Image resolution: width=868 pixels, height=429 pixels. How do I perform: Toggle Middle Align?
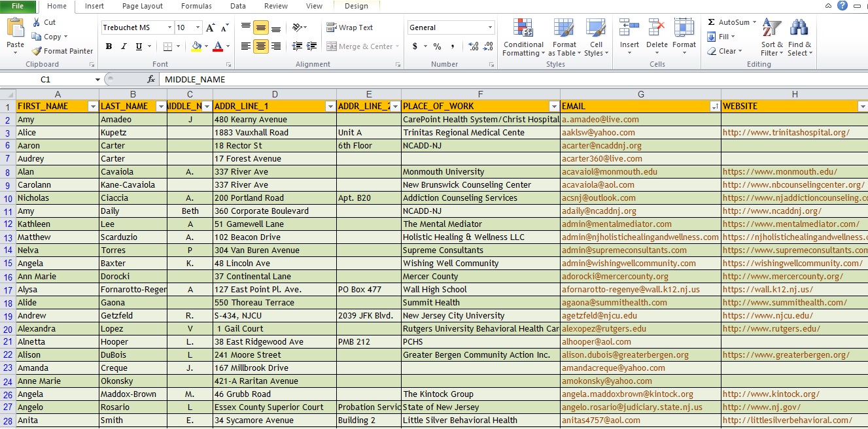click(261, 27)
